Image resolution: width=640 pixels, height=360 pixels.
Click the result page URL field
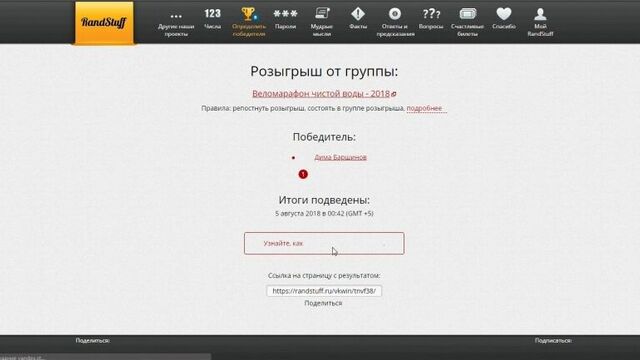click(x=324, y=291)
